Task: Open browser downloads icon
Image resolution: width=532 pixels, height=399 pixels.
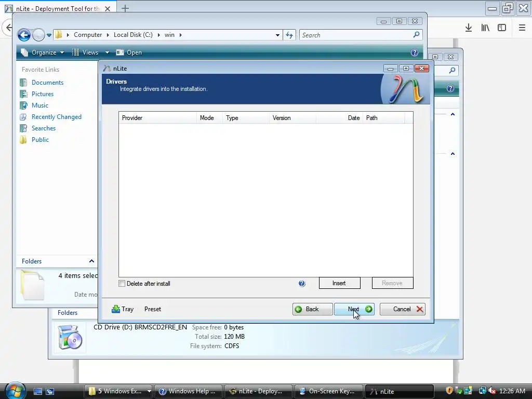Action: (469, 28)
